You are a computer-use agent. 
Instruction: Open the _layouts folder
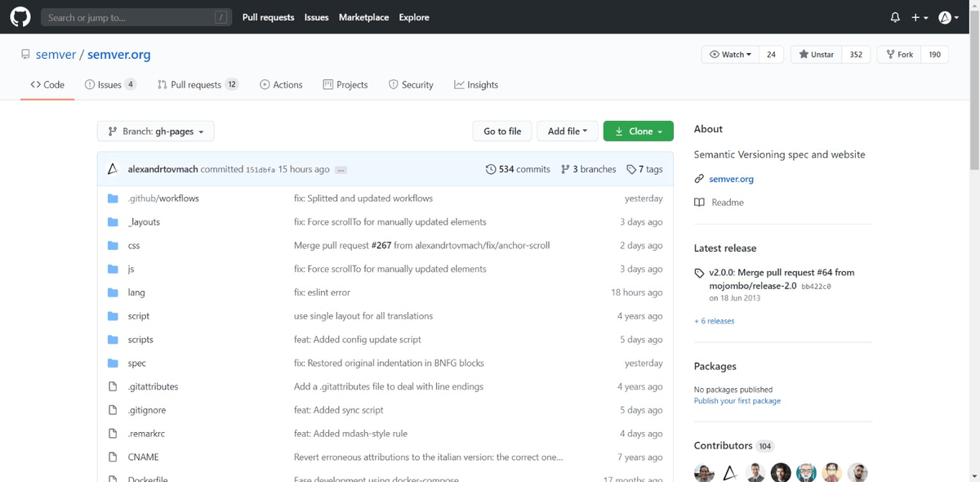click(x=144, y=222)
